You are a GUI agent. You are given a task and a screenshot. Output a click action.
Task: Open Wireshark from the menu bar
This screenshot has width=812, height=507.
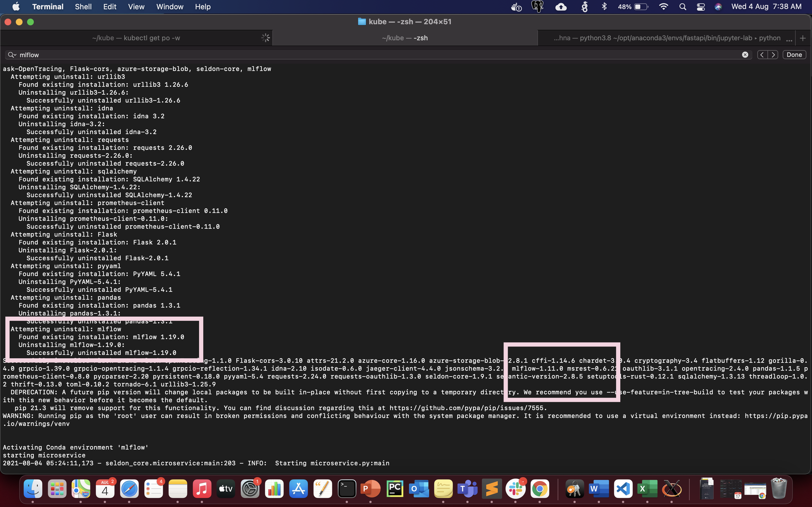point(584,6)
